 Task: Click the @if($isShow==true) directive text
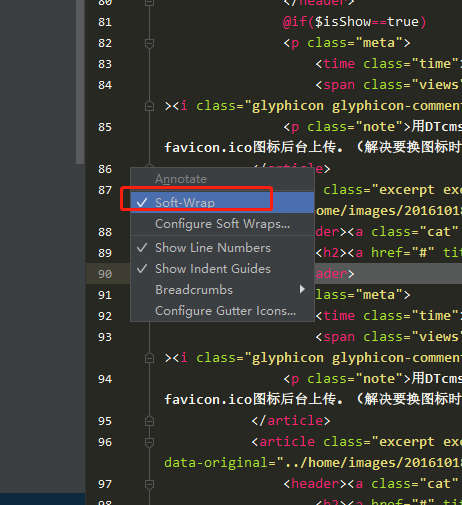point(355,22)
